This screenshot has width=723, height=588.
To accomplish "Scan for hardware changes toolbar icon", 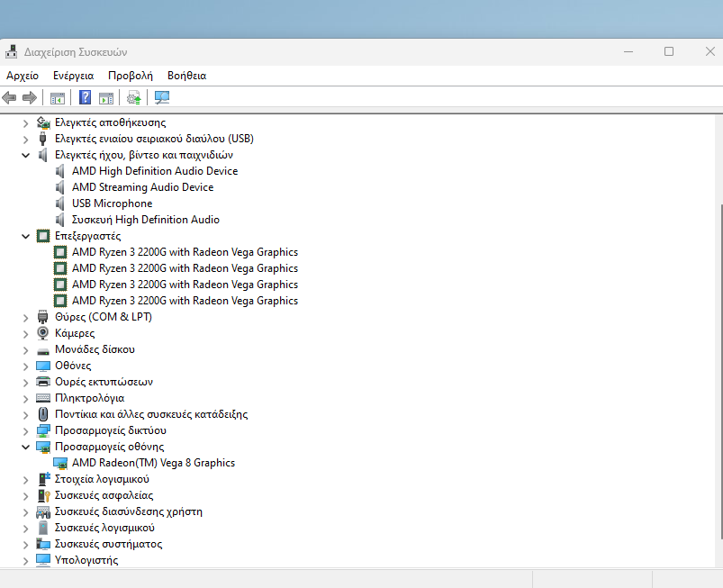I will tap(162, 98).
